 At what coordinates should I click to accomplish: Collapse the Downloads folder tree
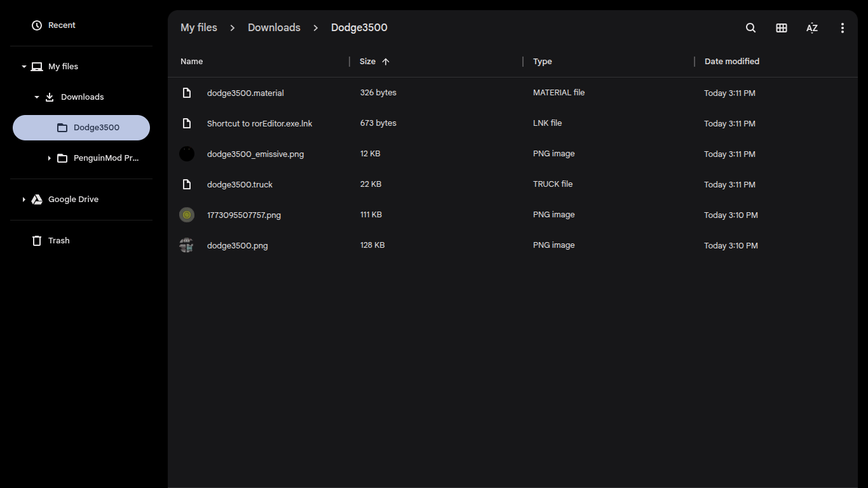click(36, 97)
